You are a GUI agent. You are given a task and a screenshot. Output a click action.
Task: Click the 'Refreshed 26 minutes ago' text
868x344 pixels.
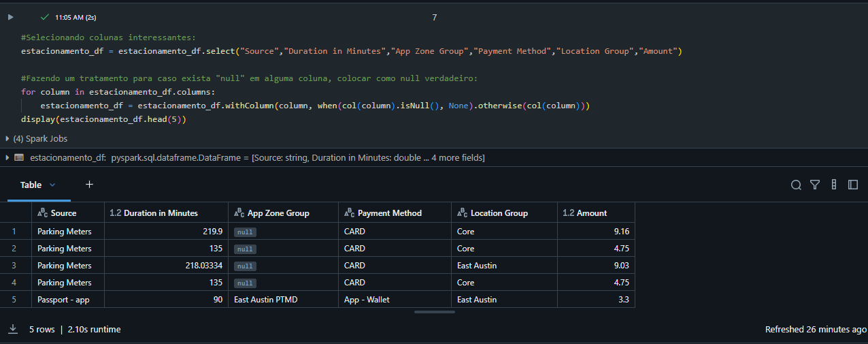(x=816, y=329)
